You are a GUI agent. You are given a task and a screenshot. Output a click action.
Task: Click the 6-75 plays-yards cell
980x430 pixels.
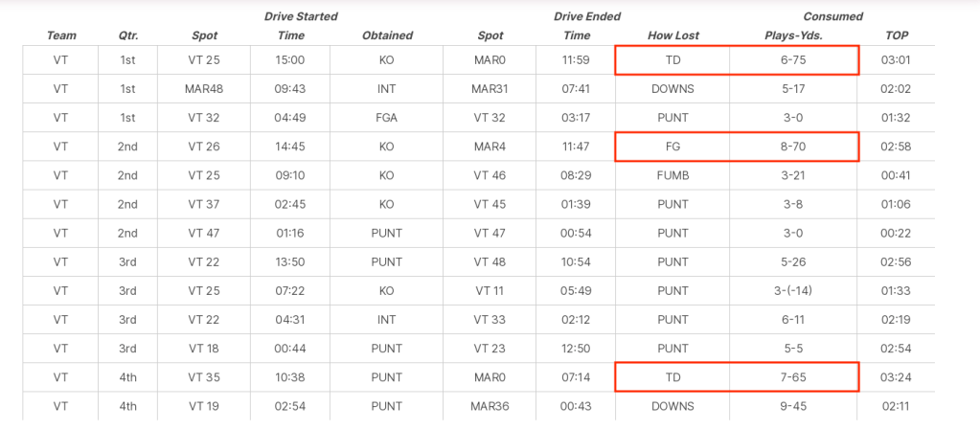tap(792, 60)
